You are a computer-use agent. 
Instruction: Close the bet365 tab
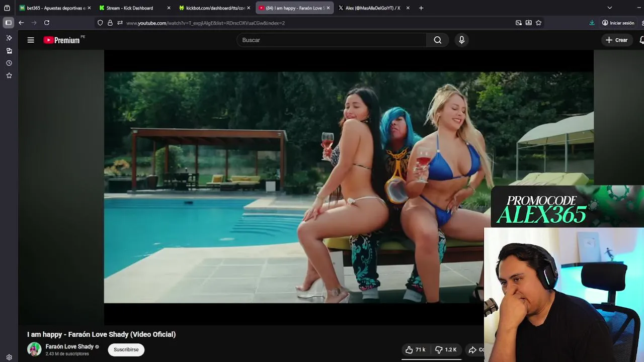coord(89,8)
